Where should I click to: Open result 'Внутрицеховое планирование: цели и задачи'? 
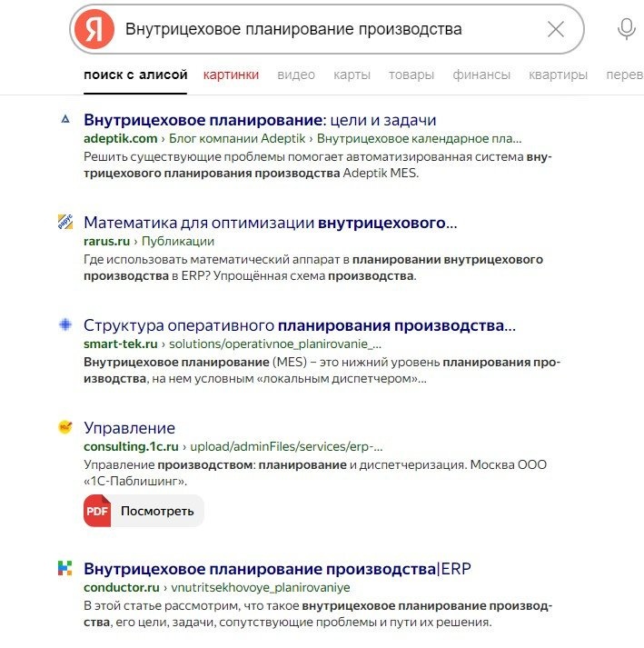coord(260,120)
